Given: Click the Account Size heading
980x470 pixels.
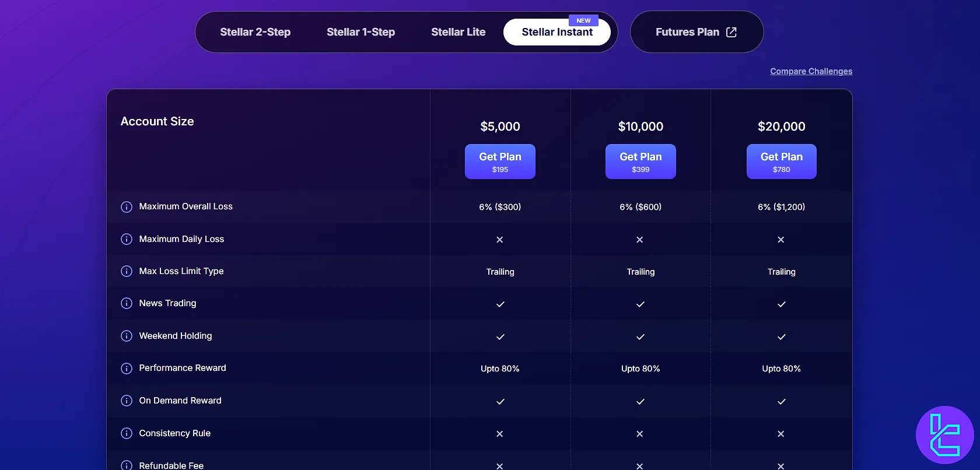Looking at the screenshot, I should 157,121.
